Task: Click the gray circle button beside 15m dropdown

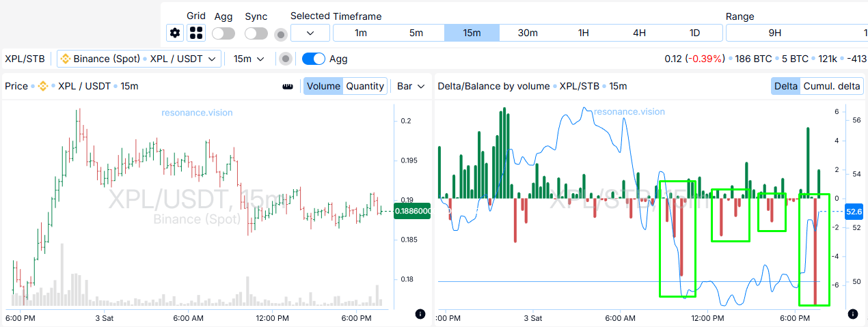Action: [x=286, y=59]
